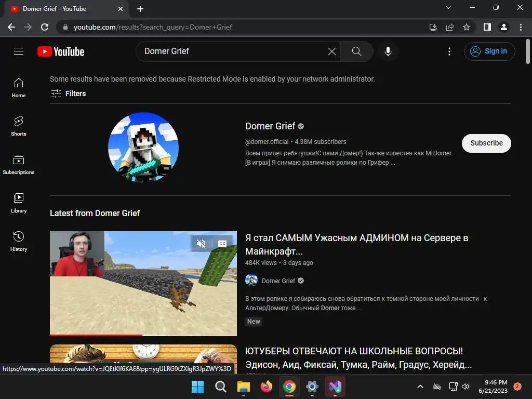Viewport: 532px width, 399px height.
Task: Open Shorts in the sidebar
Action: (19, 126)
